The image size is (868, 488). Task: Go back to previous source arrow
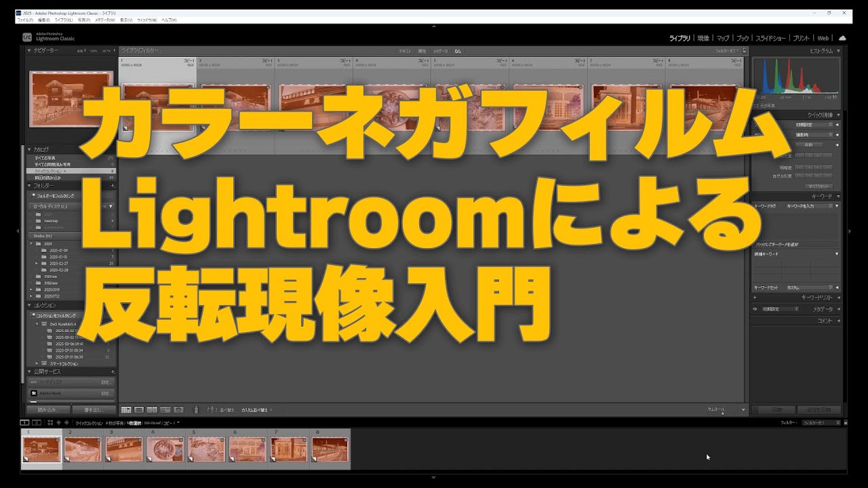[x=58, y=422]
